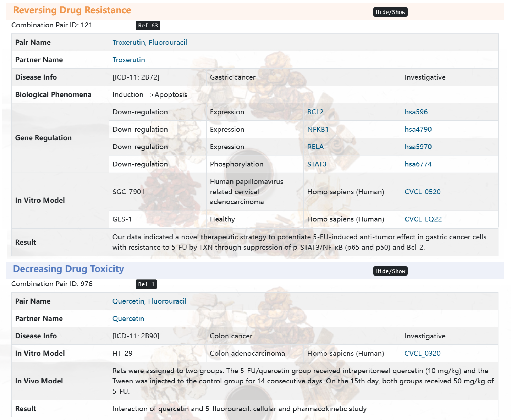The height and width of the screenshot is (420, 511).
Task: Open the hsa5970 link
Action: 418,147
